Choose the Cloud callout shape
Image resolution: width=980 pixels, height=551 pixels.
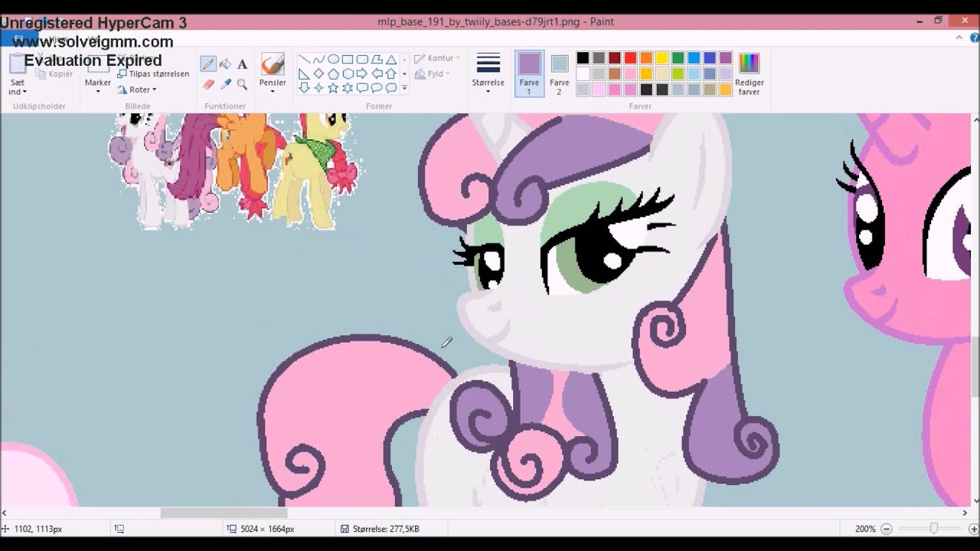tap(391, 88)
